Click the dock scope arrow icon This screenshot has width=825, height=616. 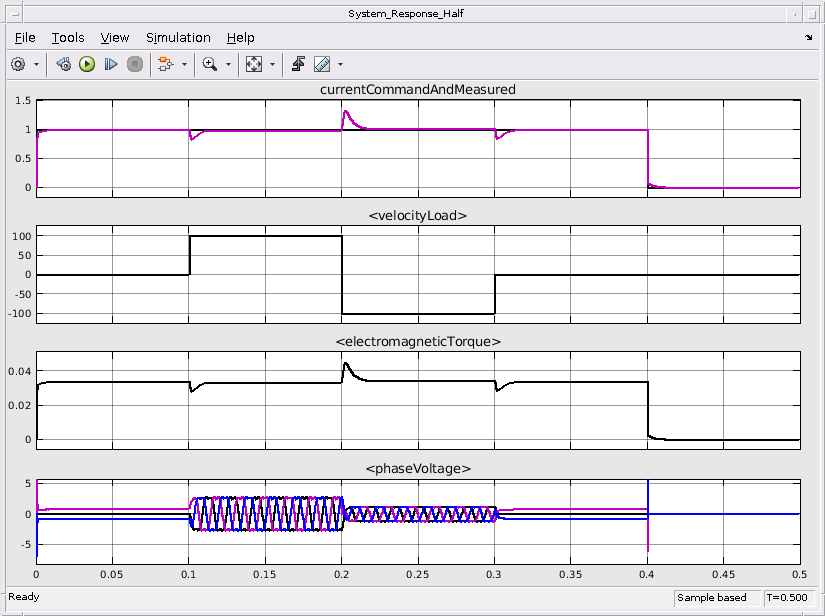(809, 37)
